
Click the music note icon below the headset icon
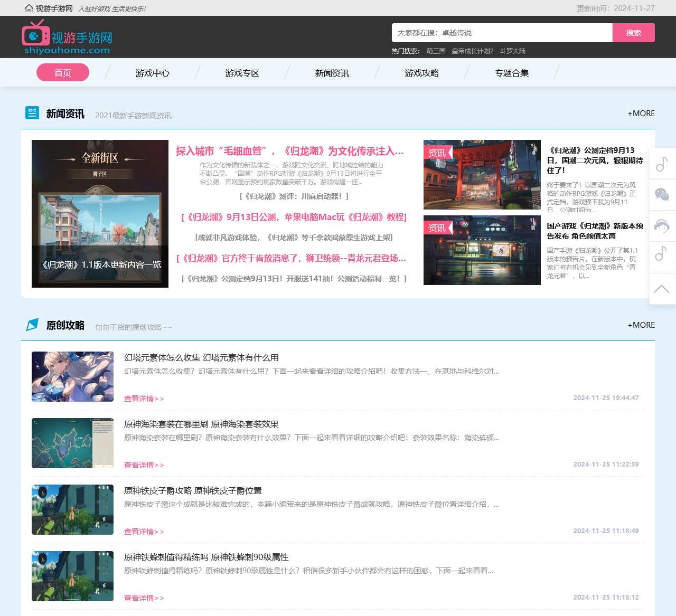[662, 253]
